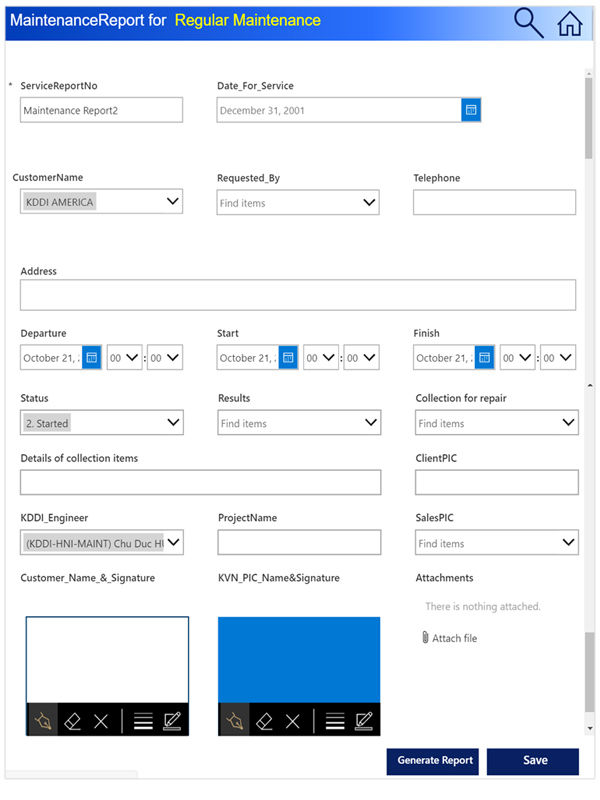This screenshot has width=600, height=800.
Task: Expand the KDDI_Engineer dropdown
Action: (x=173, y=542)
